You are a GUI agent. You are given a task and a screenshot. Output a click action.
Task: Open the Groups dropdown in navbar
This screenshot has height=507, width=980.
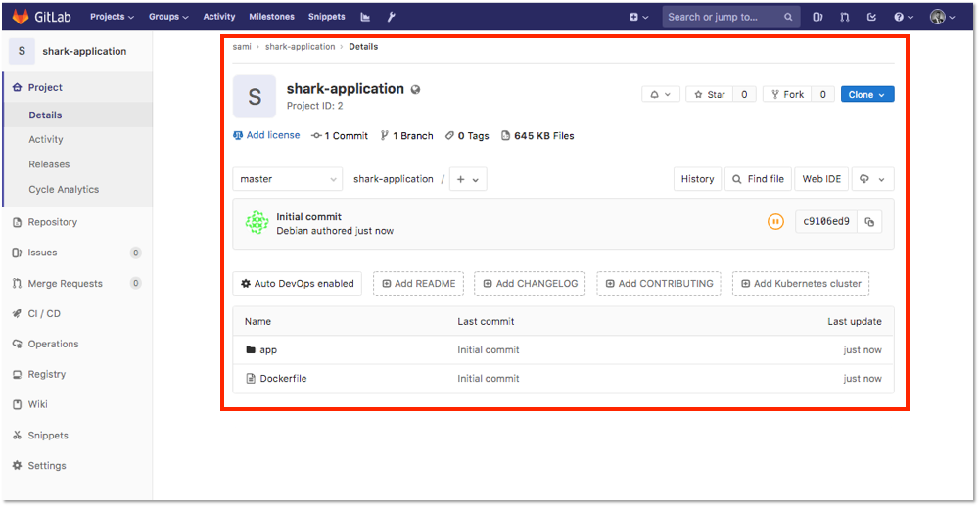[168, 17]
